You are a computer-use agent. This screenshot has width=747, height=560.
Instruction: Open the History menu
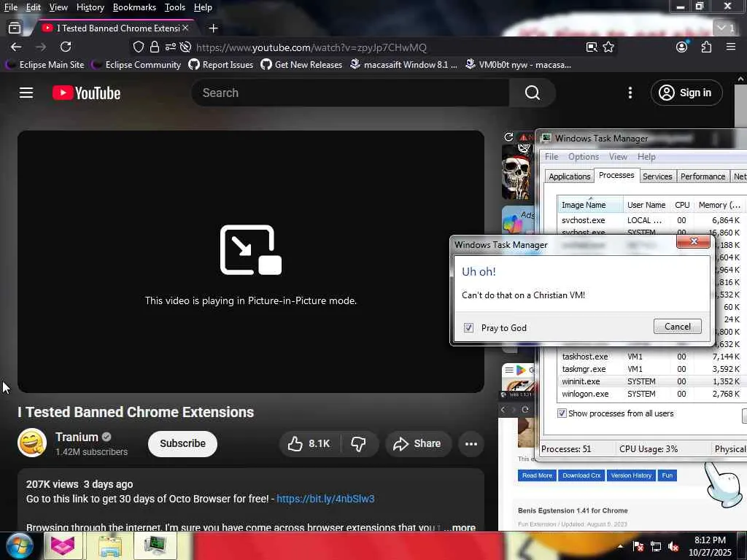coord(90,7)
